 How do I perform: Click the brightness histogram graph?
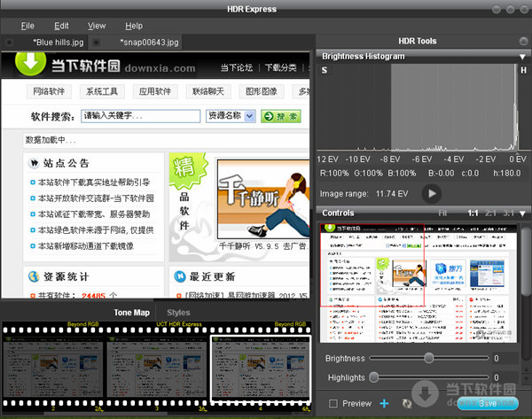click(x=424, y=107)
